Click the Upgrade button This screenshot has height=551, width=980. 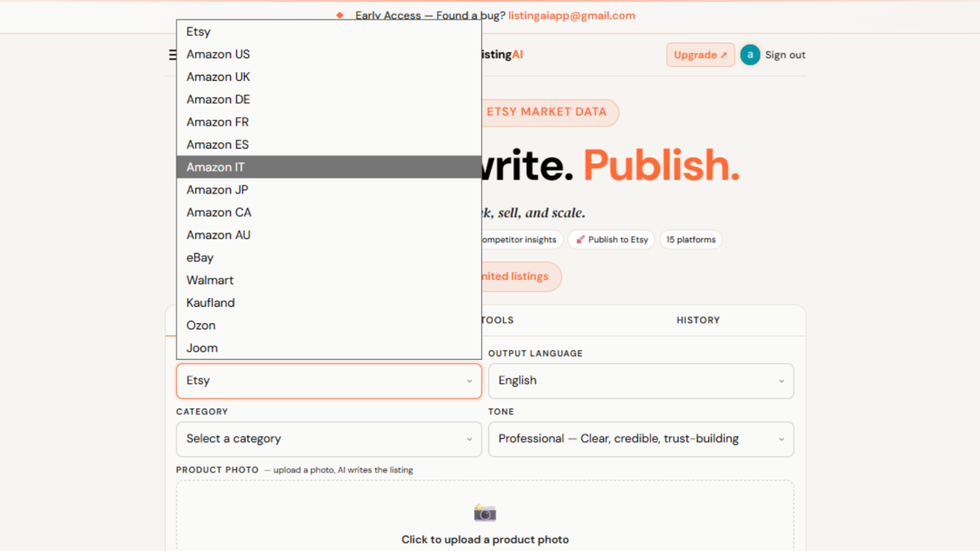point(701,55)
